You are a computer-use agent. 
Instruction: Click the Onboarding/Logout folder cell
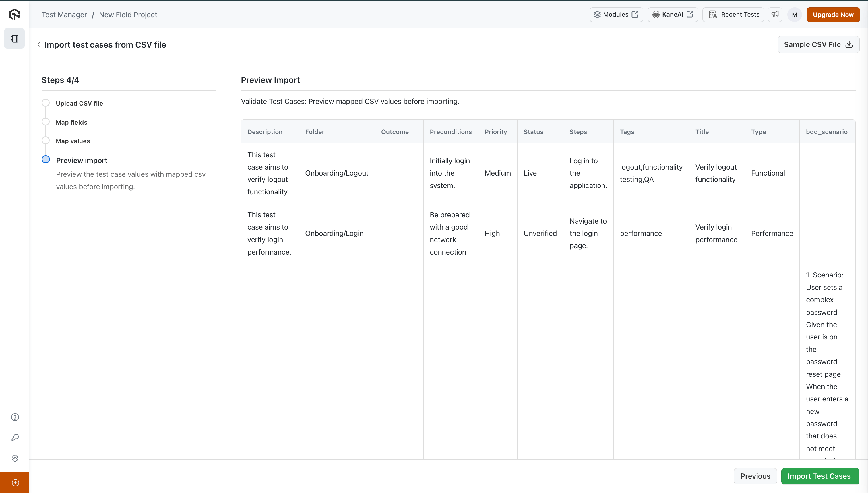(x=337, y=173)
